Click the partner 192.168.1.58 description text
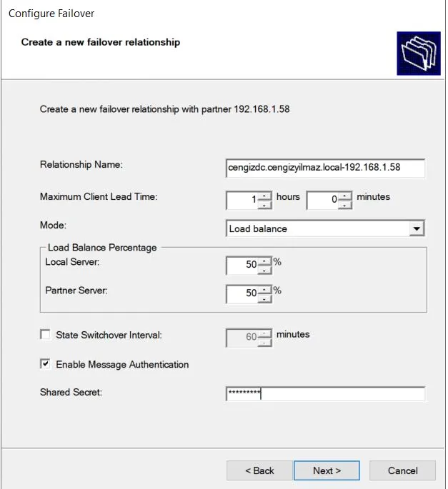 (x=164, y=109)
